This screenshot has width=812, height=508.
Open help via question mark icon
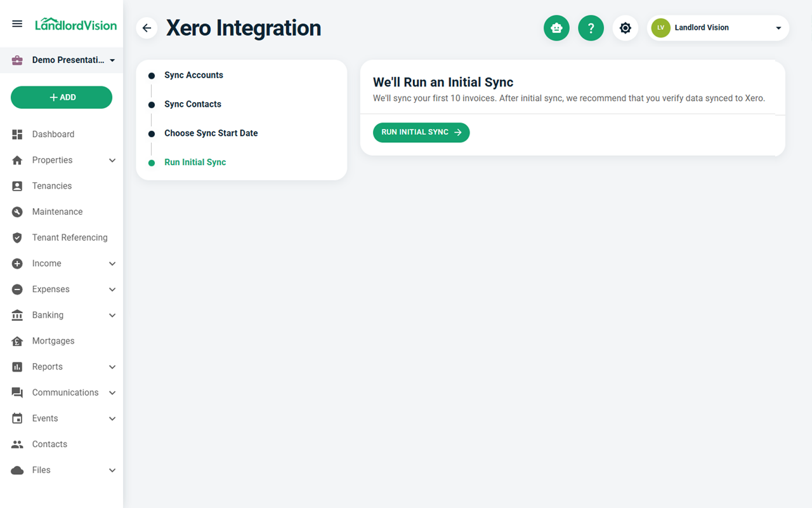[591, 28]
